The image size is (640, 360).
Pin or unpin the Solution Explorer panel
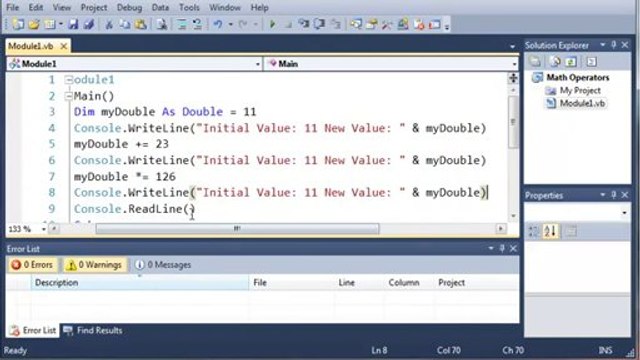coord(613,45)
